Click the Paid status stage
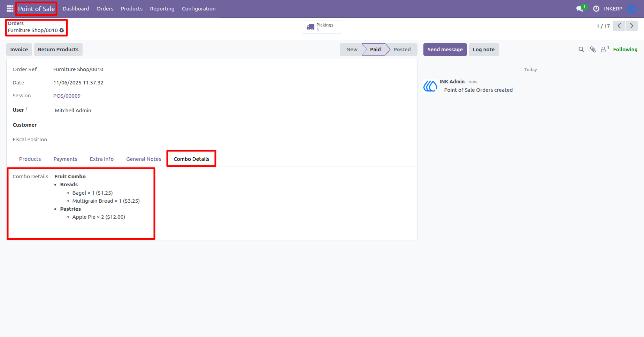The width and height of the screenshot is (644, 337). (375, 50)
